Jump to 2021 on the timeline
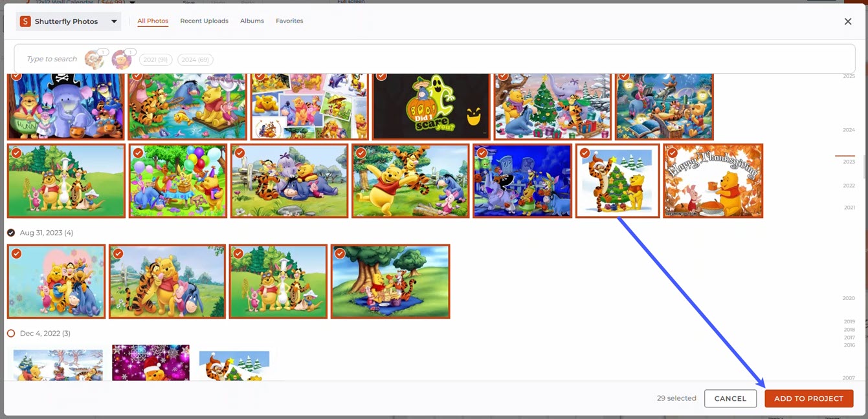Image resolution: width=868 pixels, height=419 pixels. [x=849, y=208]
